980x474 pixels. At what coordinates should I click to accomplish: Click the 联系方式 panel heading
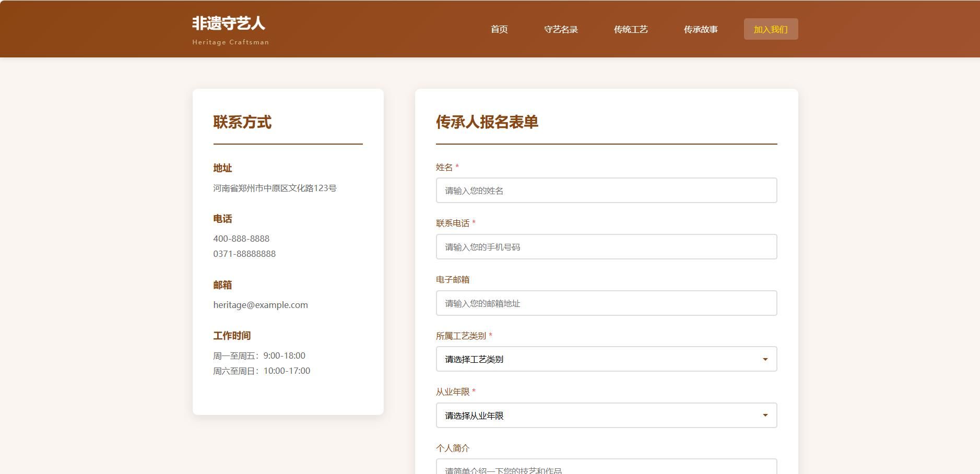(x=242, y=122)
